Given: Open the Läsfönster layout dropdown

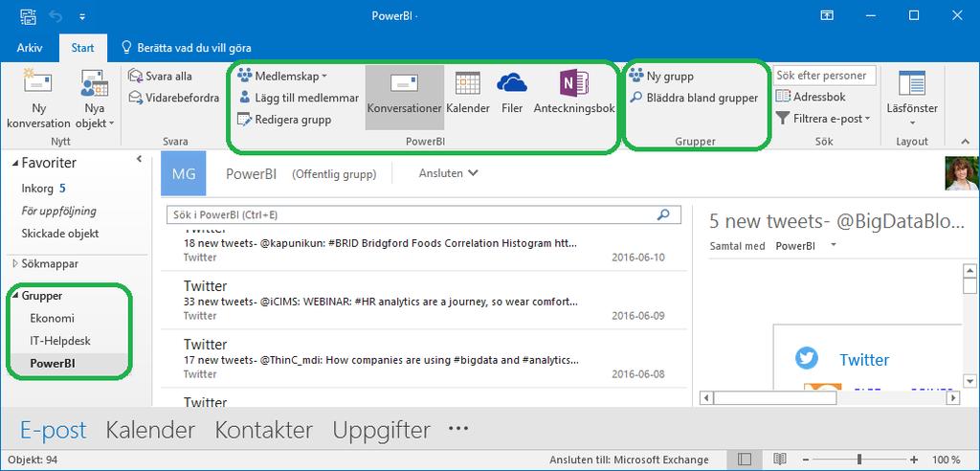Looking at the screenshot, I should [x=912, y=99].
